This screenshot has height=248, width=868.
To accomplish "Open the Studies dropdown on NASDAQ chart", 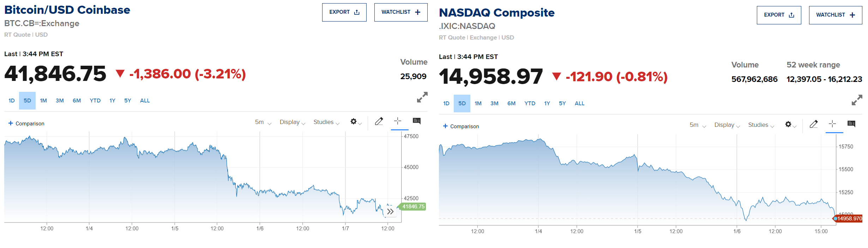I will [761, 125].
